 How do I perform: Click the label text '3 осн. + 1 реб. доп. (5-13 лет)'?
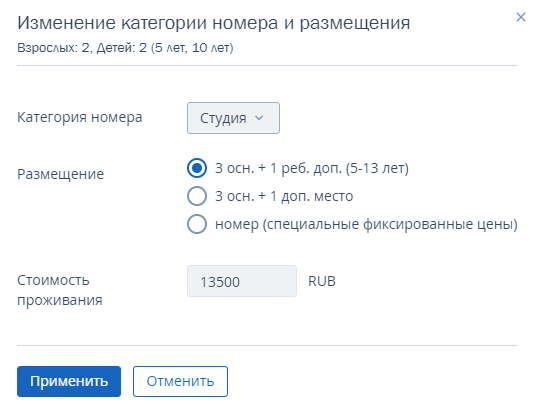312,168
